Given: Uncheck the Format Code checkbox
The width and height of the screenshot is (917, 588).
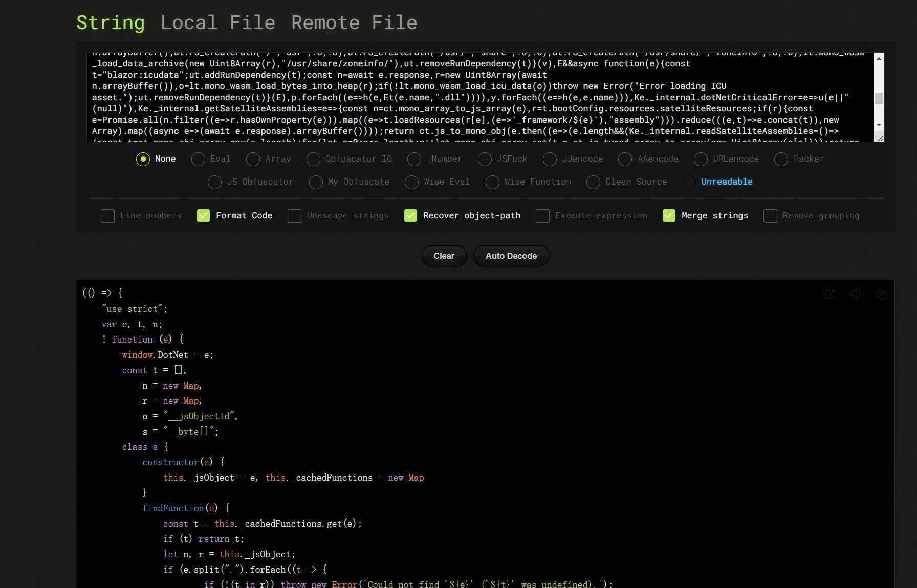Looking at the screenshot, I should tap(203, 216).
